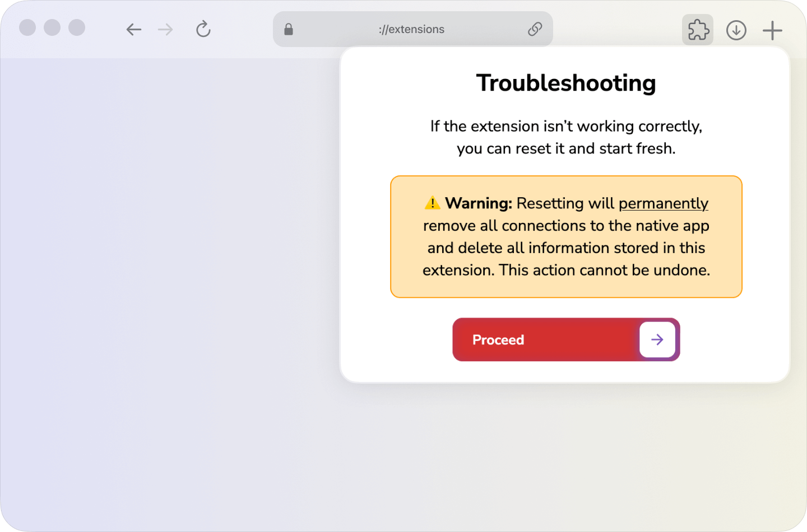
Task: Click the Troubleshooting heading
Action: click(x=566, y=83)
